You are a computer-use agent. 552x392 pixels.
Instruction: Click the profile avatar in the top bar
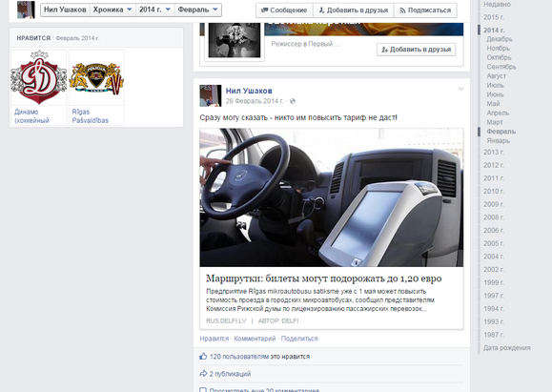tap(26, 10)
